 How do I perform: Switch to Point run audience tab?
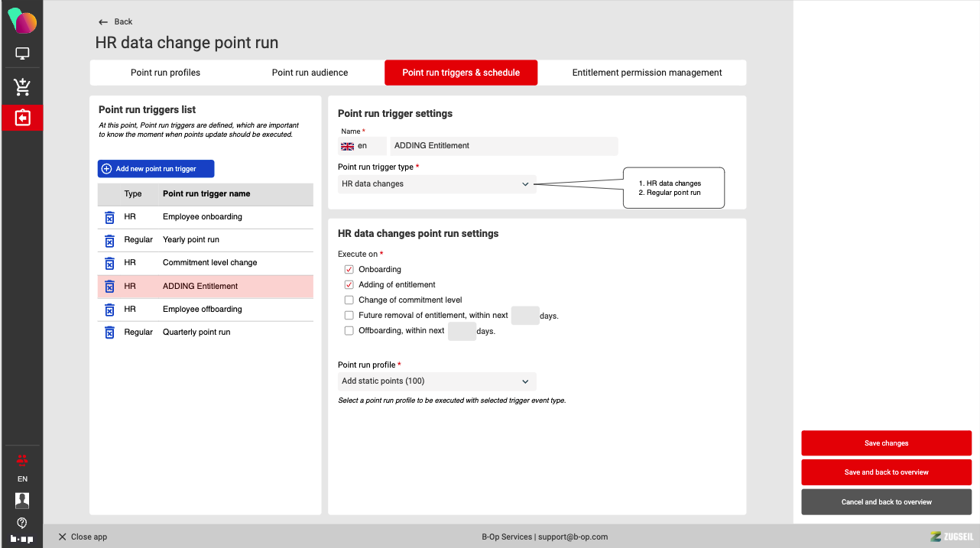[310, 73]
